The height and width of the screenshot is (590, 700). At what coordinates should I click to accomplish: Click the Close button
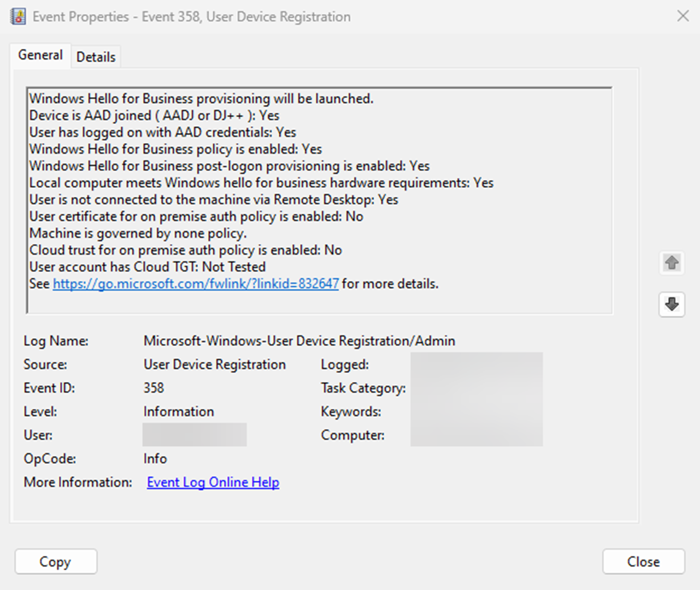tap(644, 562)
